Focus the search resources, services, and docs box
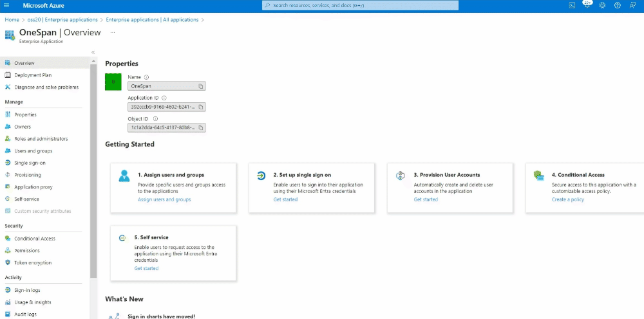This screenshot has width=644, height=319. click(x=360, y=6)
